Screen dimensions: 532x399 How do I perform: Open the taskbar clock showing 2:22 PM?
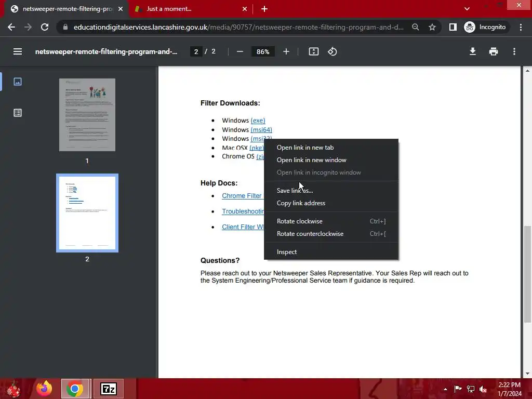point(510,389)
